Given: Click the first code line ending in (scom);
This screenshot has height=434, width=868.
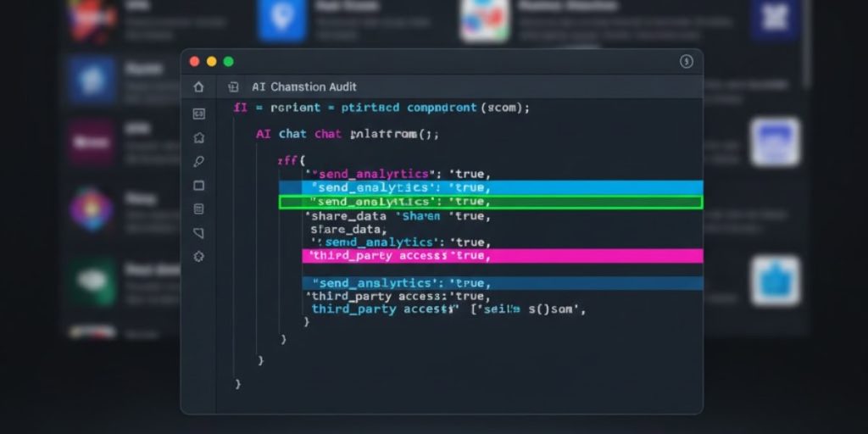Looking at the screenshot, I should click(x=381, y=108).
